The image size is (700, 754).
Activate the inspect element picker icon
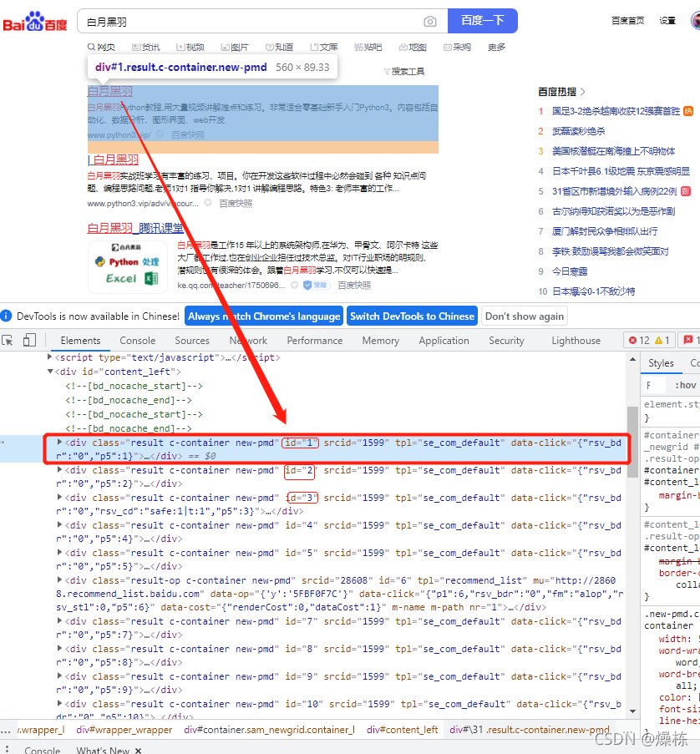8,341
